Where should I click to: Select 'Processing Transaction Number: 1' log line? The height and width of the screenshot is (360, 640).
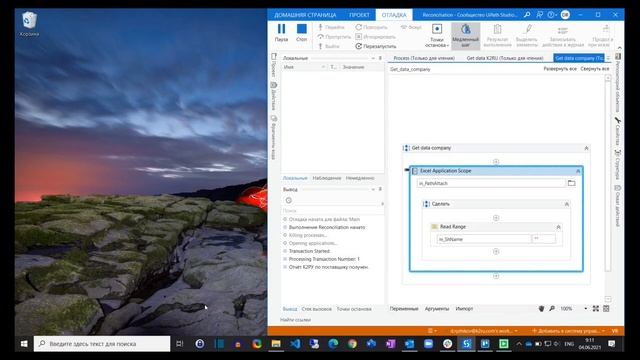(x=324, y=259)
